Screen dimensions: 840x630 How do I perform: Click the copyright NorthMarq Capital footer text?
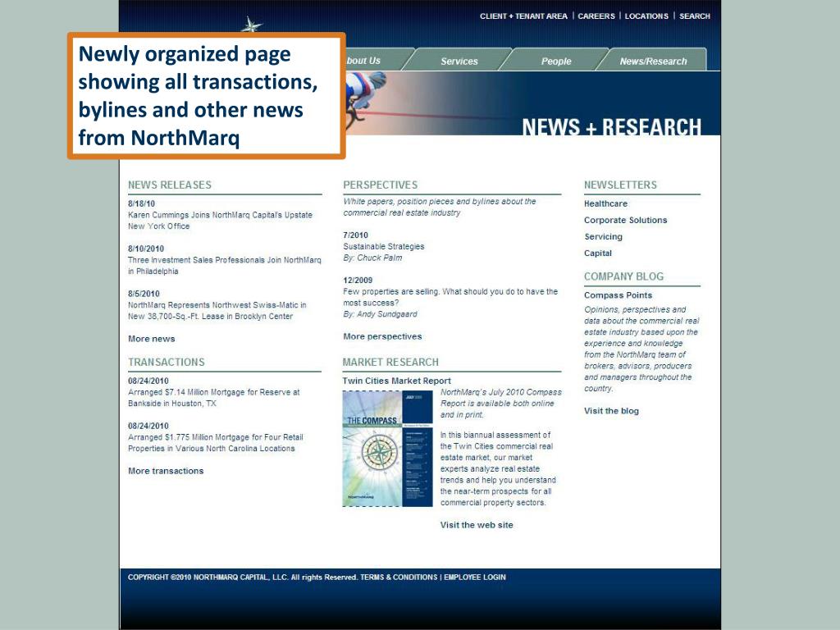(242, 577)
